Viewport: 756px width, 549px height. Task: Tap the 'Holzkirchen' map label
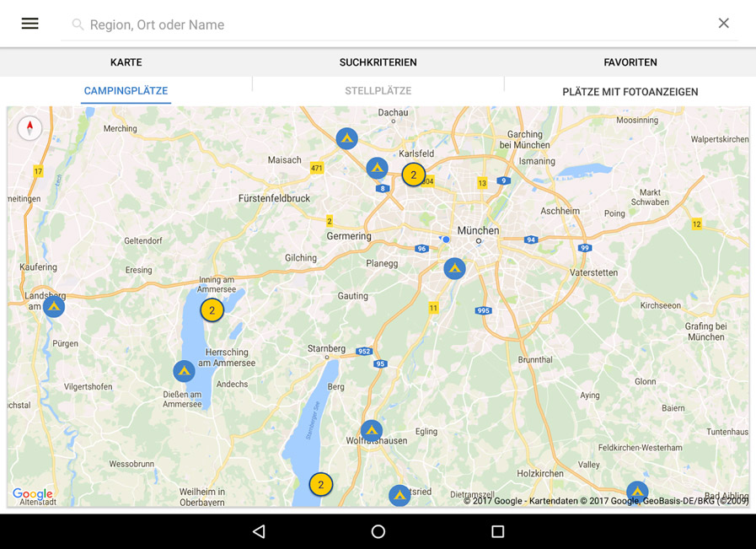pos(540,474)
